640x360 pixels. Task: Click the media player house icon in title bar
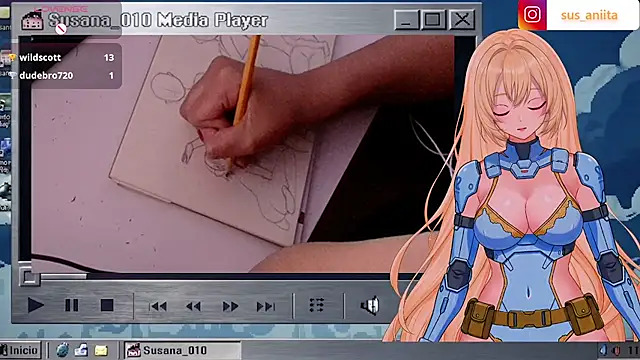click(32, 20)
